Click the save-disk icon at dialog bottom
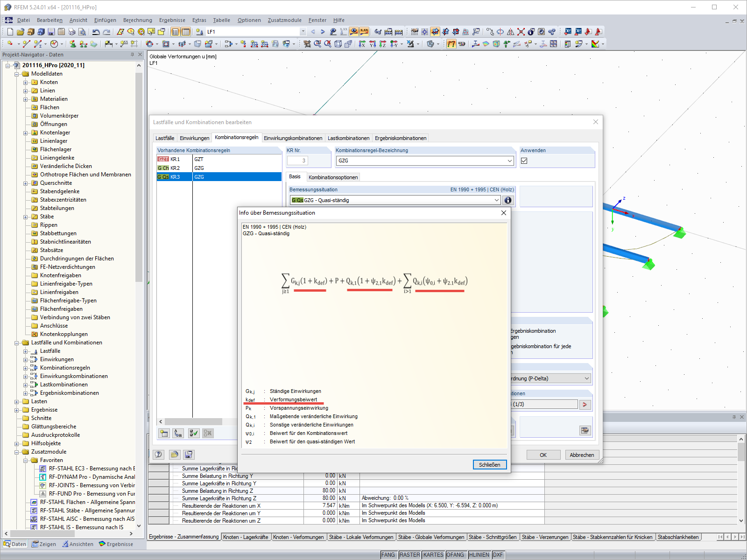This screenshot has width=747, height=560. click(189, 455)
